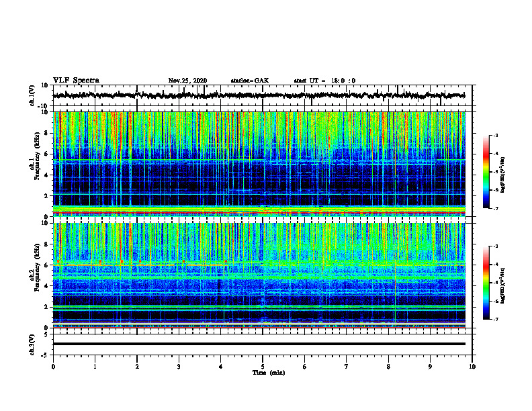Click the "VLF Spectra" plot title

pyautogui.click(x=76, y=81)
